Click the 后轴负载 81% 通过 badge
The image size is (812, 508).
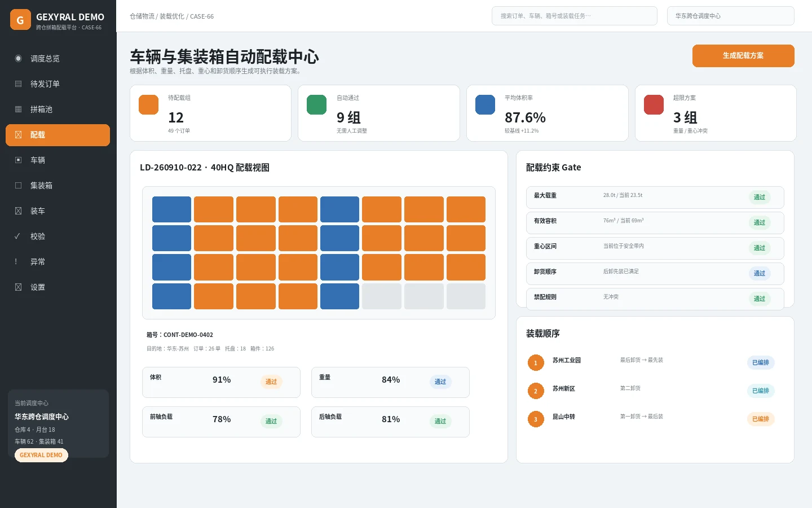point(440,421)
